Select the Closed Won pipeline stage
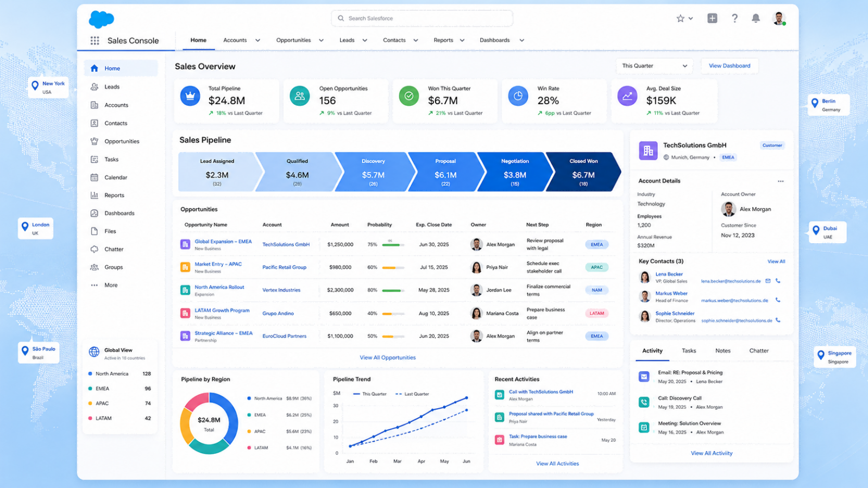Screen dimensions: 868x488 tap(583, 172)
